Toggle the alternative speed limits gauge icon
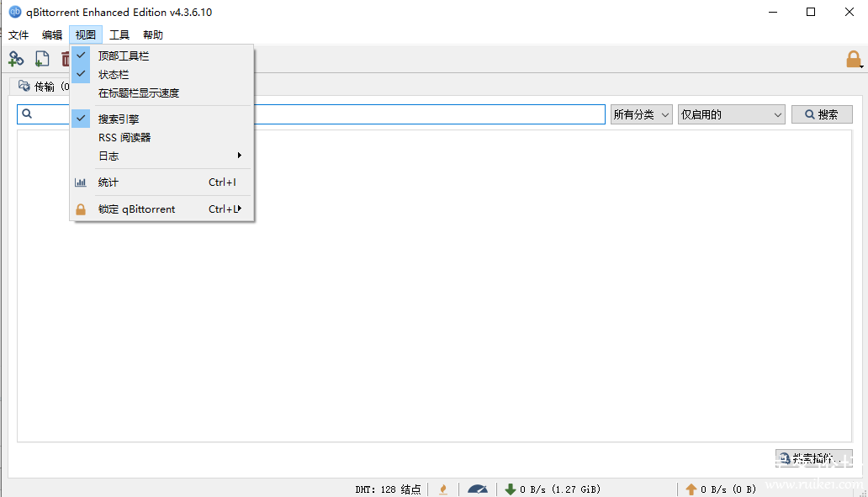The height and width of the screenshot is (497, 868). (477, 489)
